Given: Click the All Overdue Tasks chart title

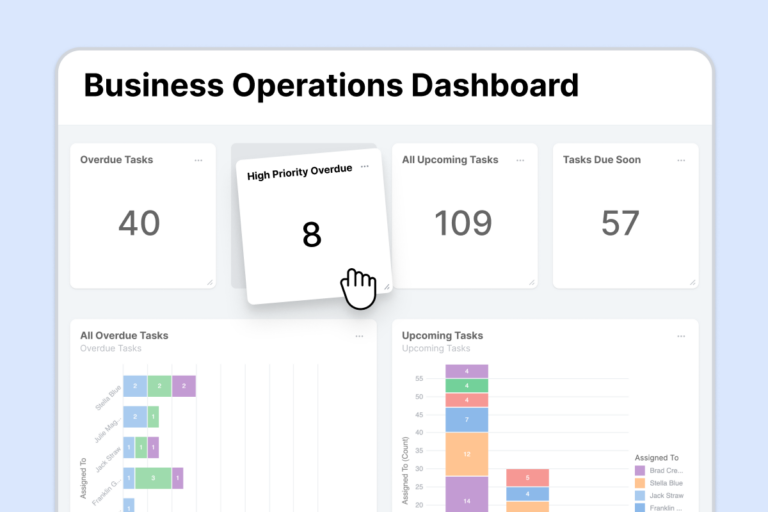Looking at the screenshot, I should coord(124,336).
